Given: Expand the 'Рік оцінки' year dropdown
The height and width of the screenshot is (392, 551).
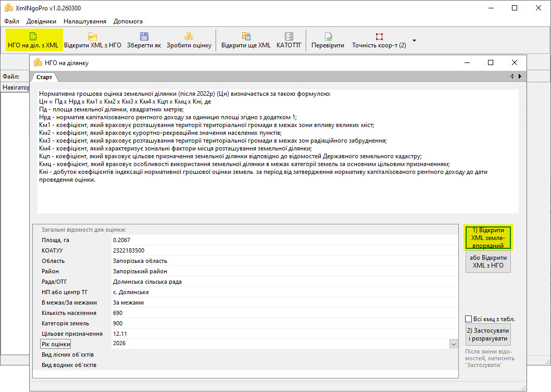Looking at the screenshot, I should [453, 344].
